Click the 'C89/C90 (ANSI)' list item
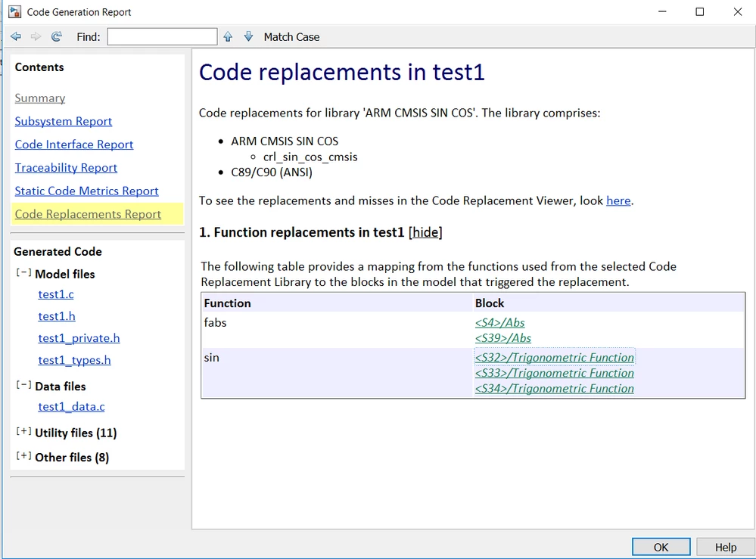The height and width of the screenshot is (559, 756). (x=272, y=172)
